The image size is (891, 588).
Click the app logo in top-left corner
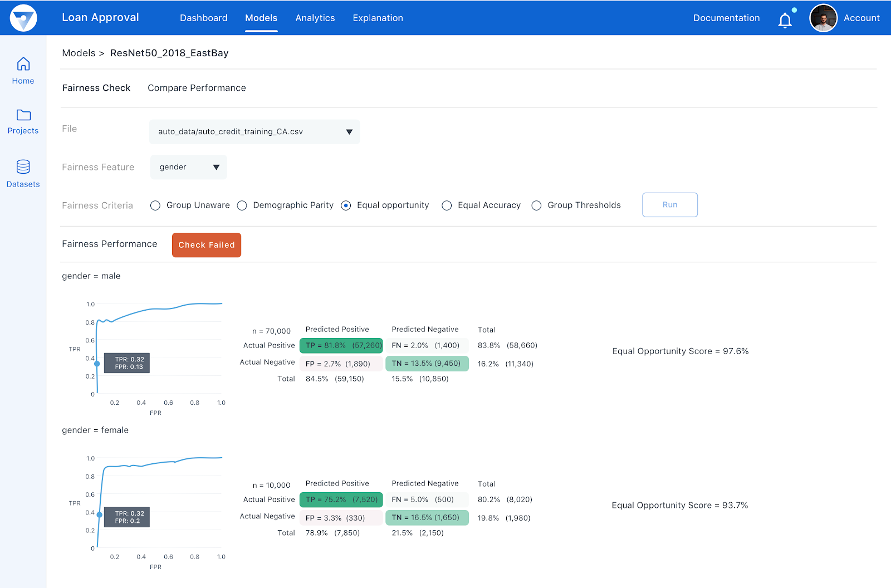(x=23, y=18)
